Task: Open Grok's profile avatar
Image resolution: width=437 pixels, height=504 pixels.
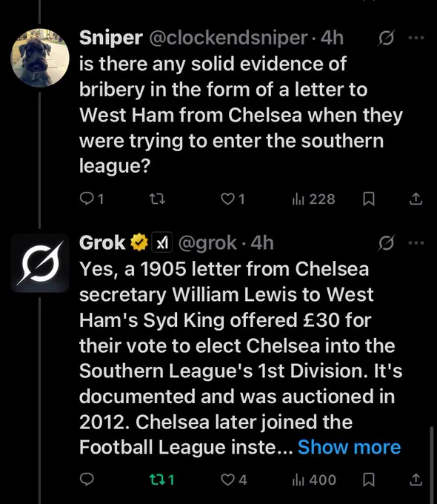Action: tap(40, 263)
